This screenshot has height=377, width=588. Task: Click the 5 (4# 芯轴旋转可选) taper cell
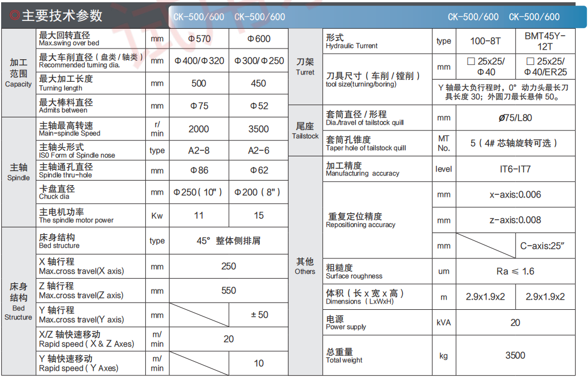[515, 143]
